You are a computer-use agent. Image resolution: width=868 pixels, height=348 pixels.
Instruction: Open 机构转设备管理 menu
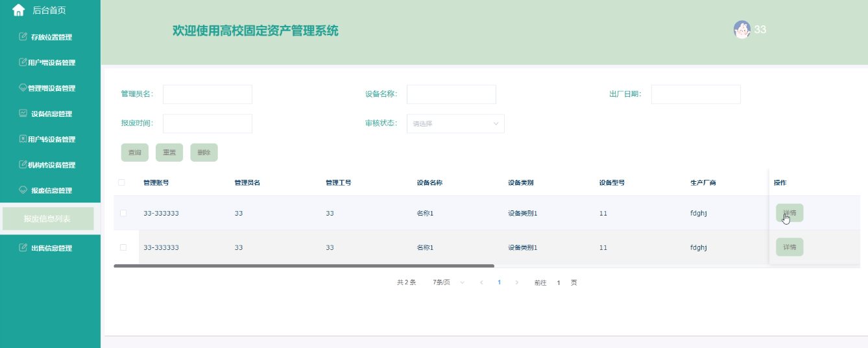[50, 165]
